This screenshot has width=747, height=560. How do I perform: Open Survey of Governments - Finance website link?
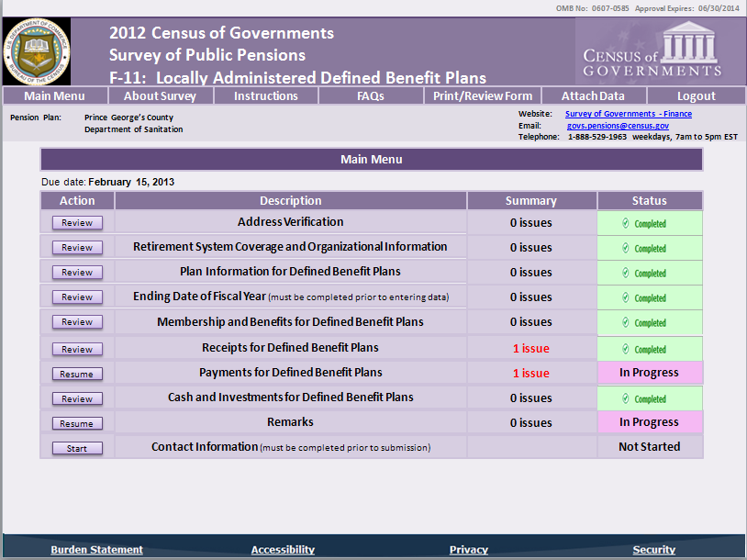click(628, 114)
